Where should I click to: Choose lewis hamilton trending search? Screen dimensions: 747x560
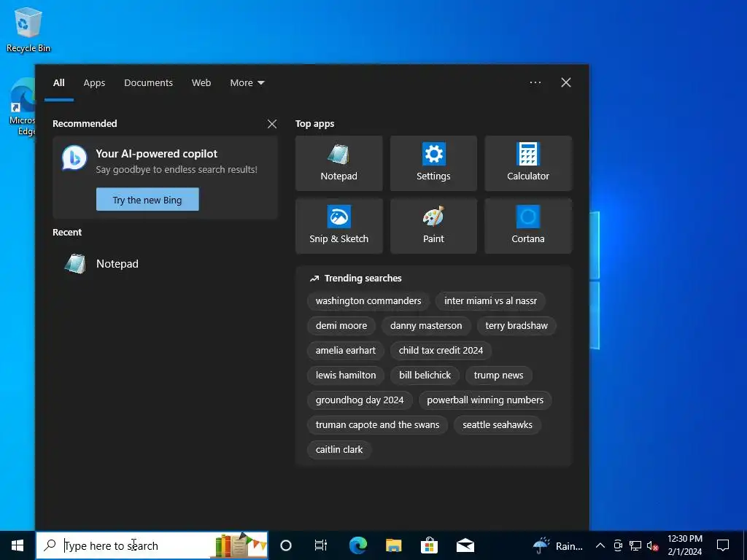coord(345,376)
